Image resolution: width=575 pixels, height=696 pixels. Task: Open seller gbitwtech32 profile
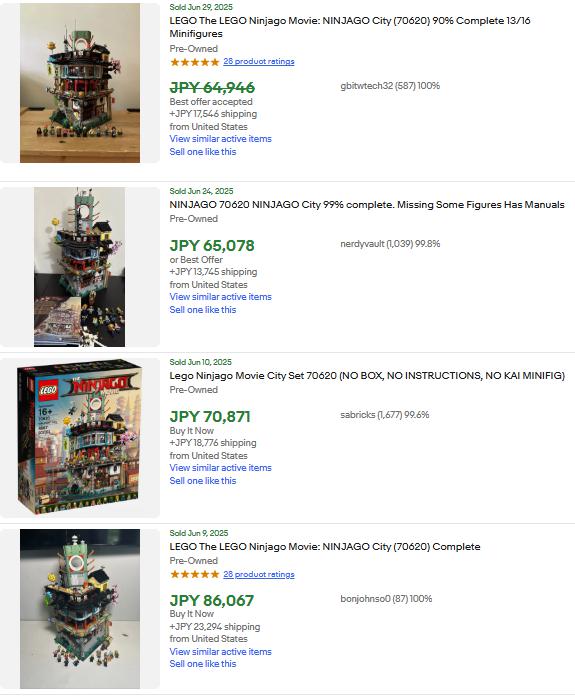click(x=390, y=86)
